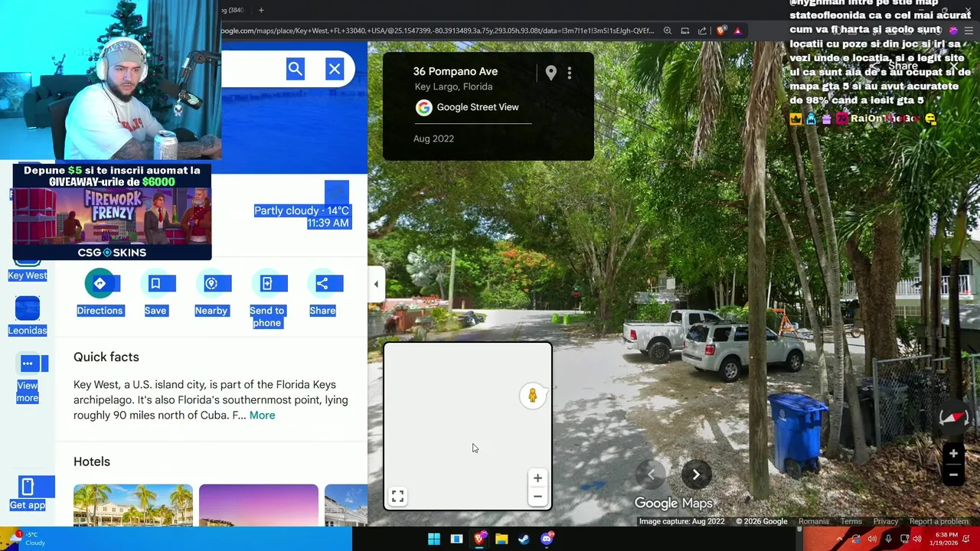Open a new browser tab with plus

tap(261, 10)
